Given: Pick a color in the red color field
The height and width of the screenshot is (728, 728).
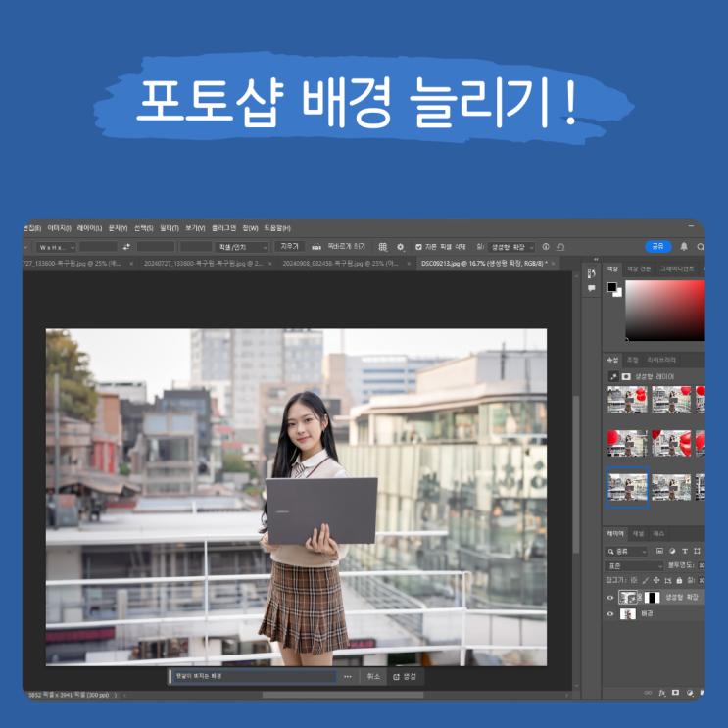Looking at the screenshot, I should pyautogui.click(x=665, y=311).
